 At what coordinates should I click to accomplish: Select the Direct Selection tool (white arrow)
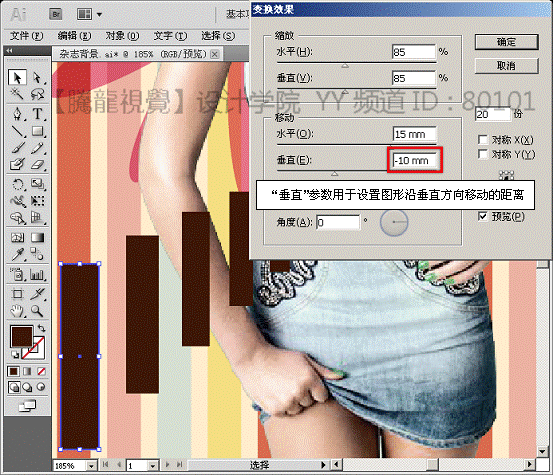[37, 77]
